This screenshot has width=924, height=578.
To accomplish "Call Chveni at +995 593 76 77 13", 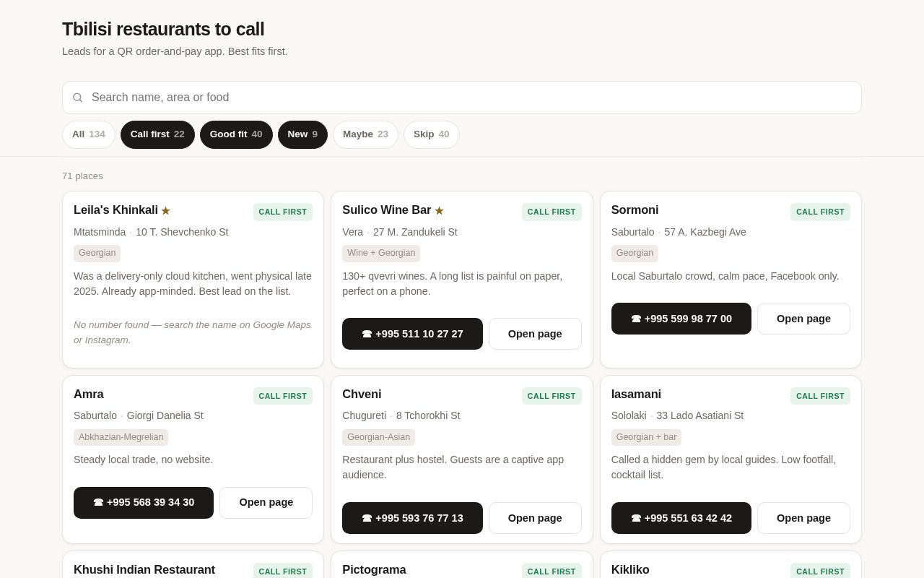I will (412, 518).
